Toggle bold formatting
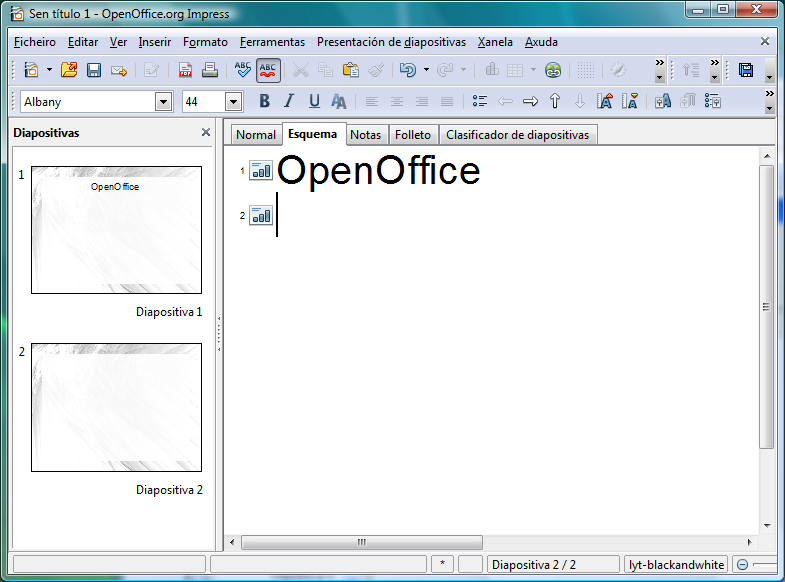785x582 pixels. pyautogui.click(x=264, y=101)
